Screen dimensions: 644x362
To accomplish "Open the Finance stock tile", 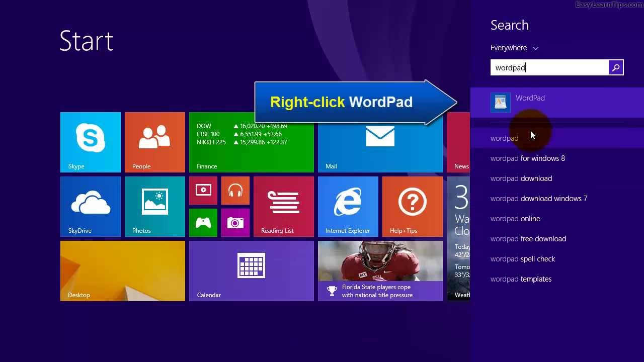I will [252, 142].
